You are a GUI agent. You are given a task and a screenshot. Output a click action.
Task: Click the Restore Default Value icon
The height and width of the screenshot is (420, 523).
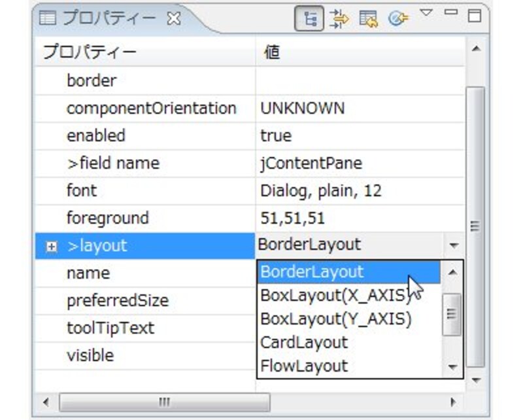(368, 19)
